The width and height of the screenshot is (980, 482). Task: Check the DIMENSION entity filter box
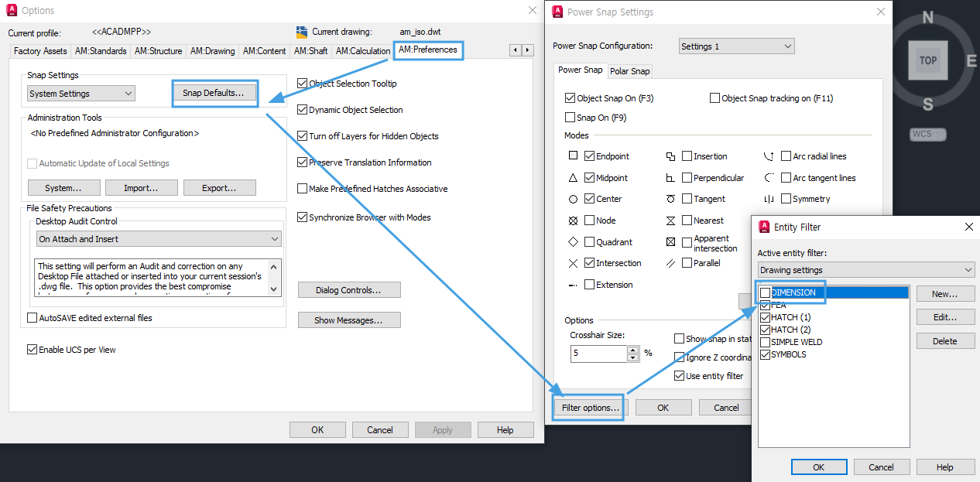point(766,292)
